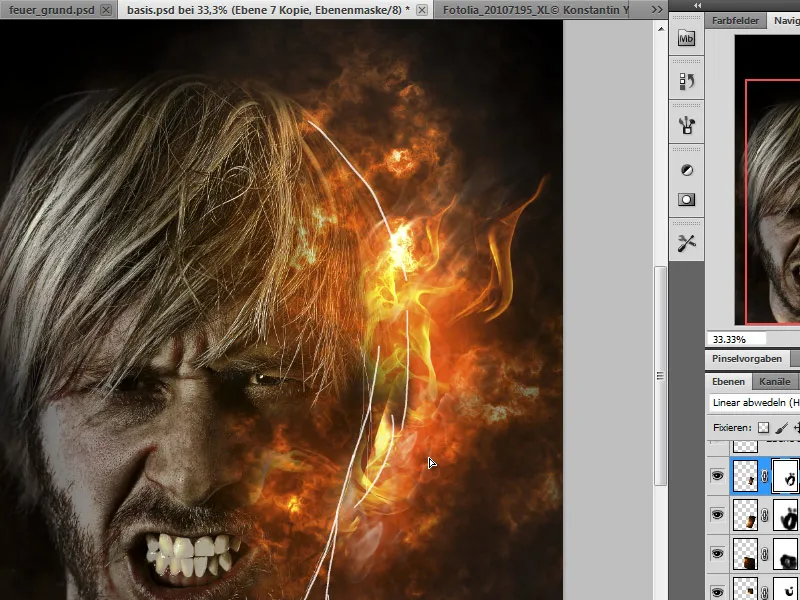This screenshot has width=800, height=600.
Task: Switch to the Ebenen tab
Action: click(728, 382)
